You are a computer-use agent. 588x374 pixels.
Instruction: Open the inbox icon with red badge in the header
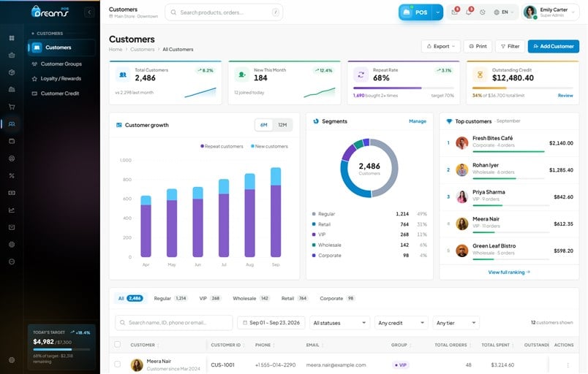[454, 12]
